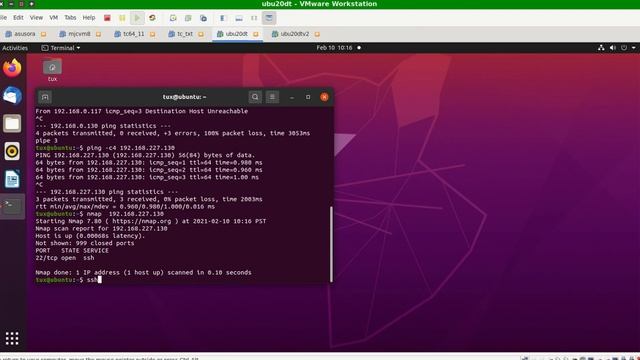This screenshot has width=640, height=360.
Task: Open the Activities overview
Action: tap(15, 48)
